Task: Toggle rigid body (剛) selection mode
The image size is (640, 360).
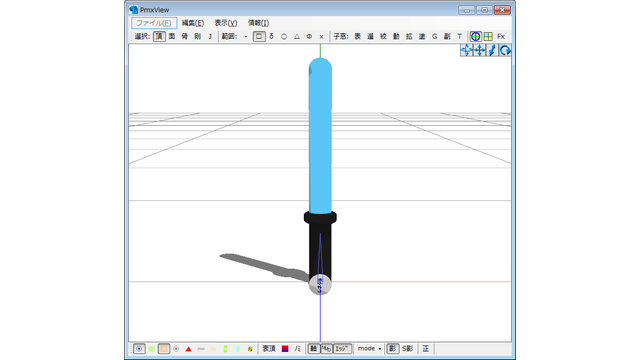Action: pyautogui.click(x=198, y=36)
